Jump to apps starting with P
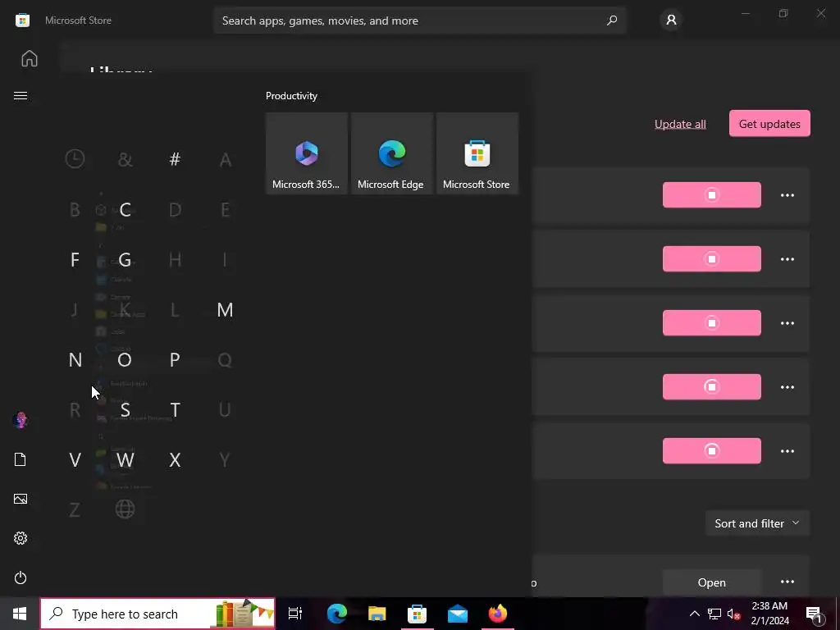840x630 pixels. click(x=175, y=360)
